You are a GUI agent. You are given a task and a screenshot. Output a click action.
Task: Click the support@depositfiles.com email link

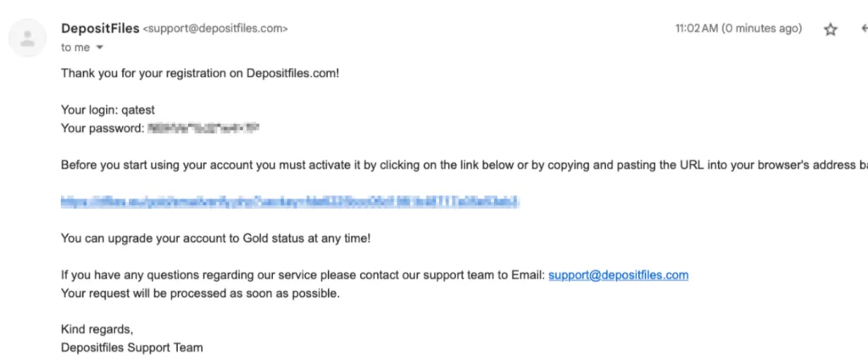click(618, 276)
